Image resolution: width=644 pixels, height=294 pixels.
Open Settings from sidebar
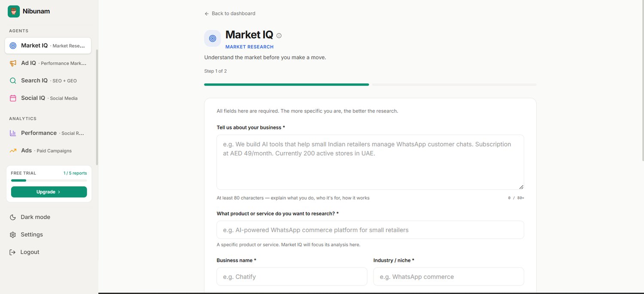coord(48,235)
